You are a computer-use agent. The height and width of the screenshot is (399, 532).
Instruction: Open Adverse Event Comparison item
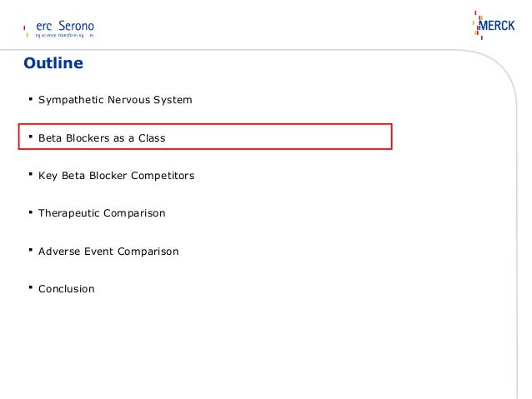(x=108, y=252)
